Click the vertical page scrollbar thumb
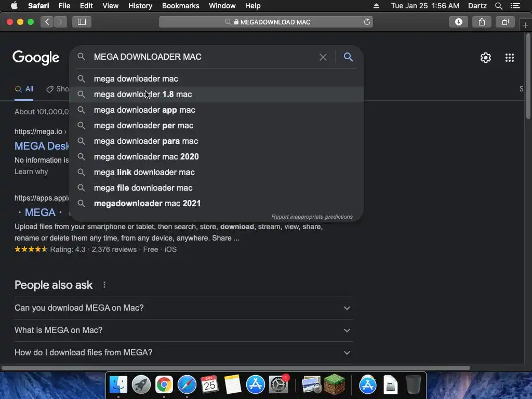 [528, 77]
